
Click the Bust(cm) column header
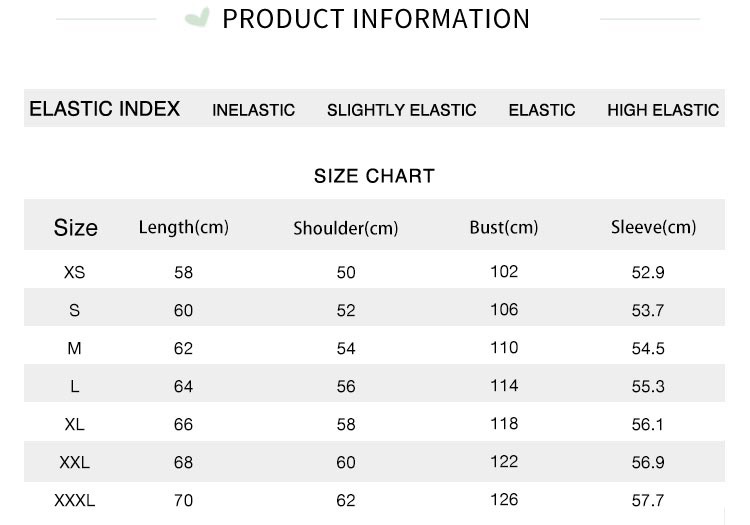[504, 227]
